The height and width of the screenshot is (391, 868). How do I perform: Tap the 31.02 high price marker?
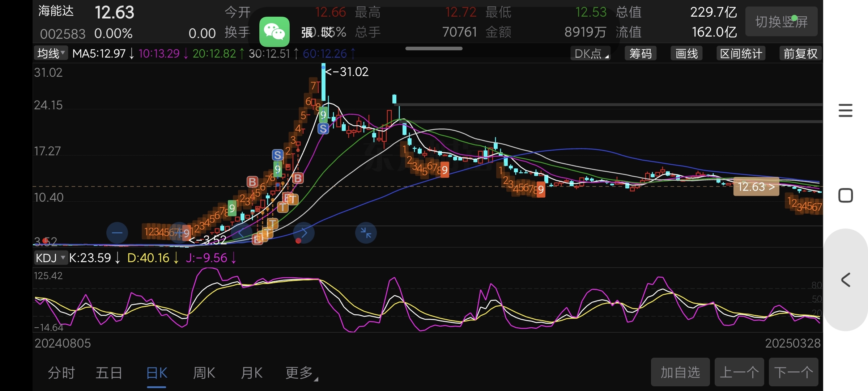pyautogui.click(x=347, y=72)
